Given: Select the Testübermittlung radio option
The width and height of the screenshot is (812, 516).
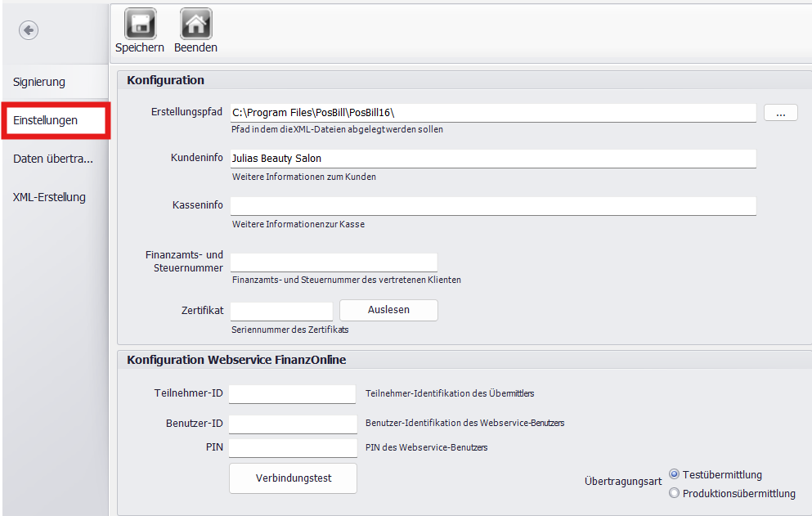Looking at the screenshot, I should [675, 474].
